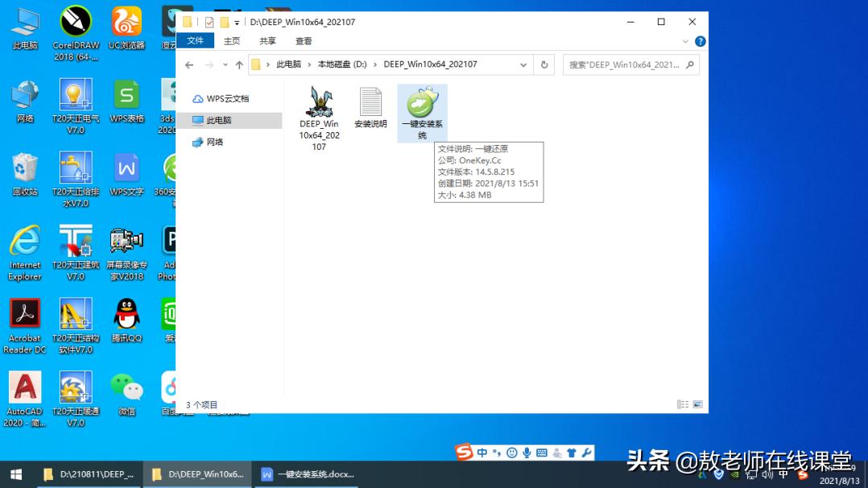Open WeChat from the desktop
The height and width of the screenshot is (488, 868).
126,387
